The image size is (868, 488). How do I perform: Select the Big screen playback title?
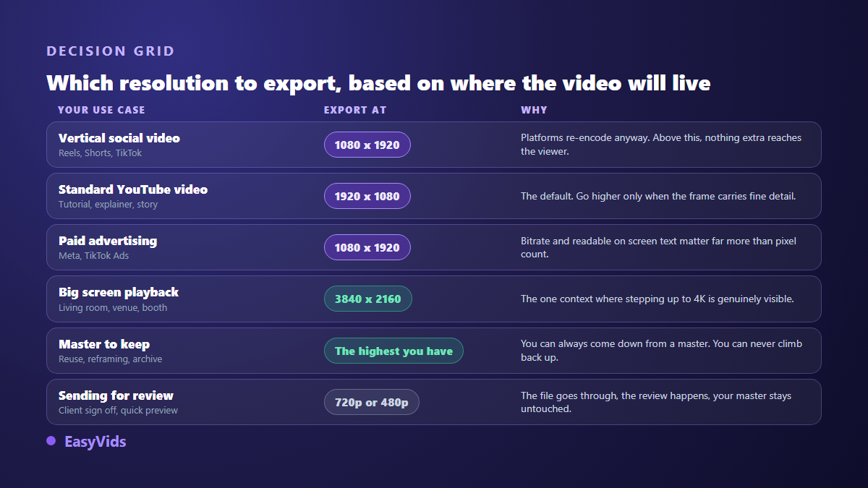click(119, 292)
